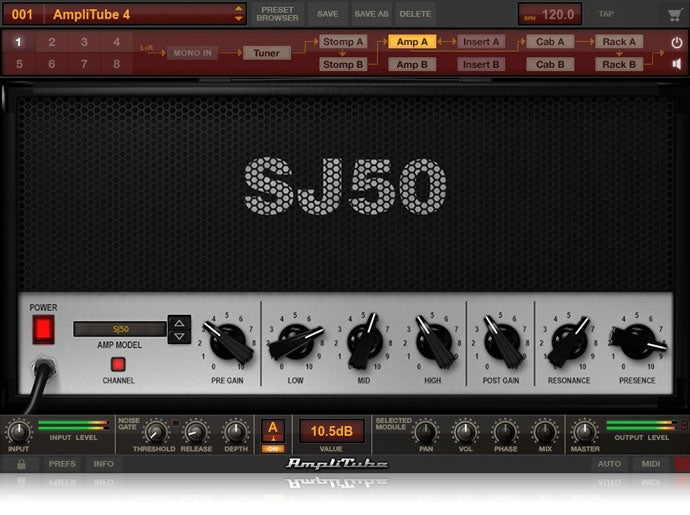
Task: Select previous preset with the down arrow
Action: click(x=238, y=19)
